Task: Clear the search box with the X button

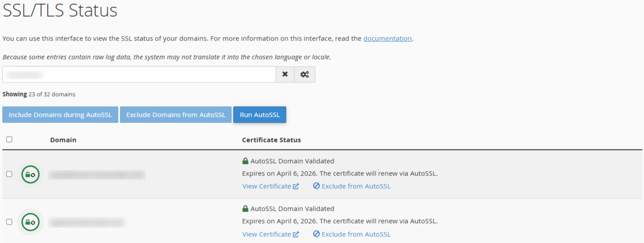Action: [x=285, y=75]
